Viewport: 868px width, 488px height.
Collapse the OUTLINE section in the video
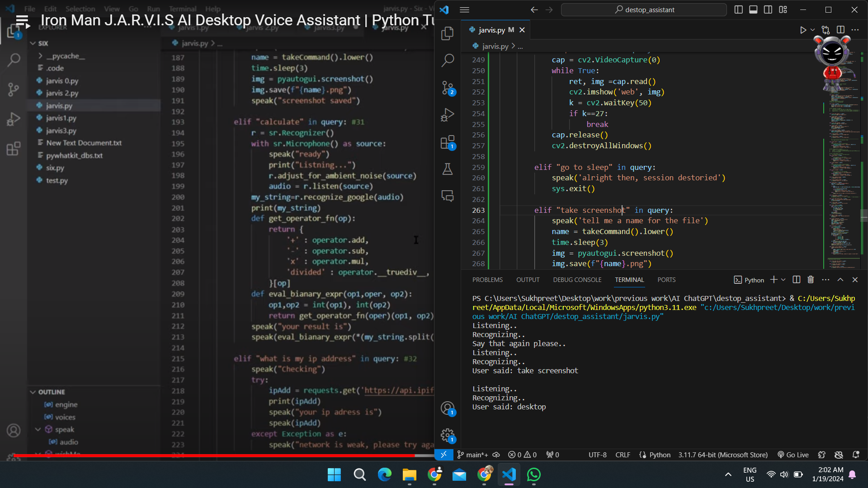(x=33, y=392)
